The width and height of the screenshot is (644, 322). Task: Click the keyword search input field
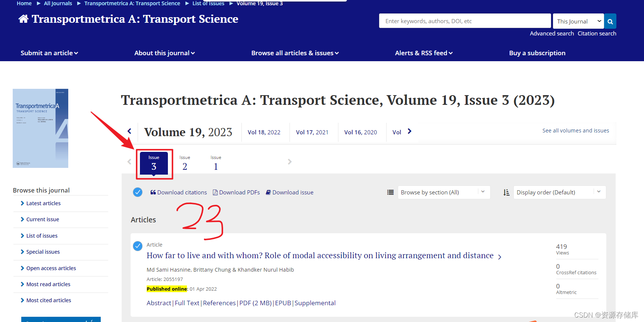point(465,21)
